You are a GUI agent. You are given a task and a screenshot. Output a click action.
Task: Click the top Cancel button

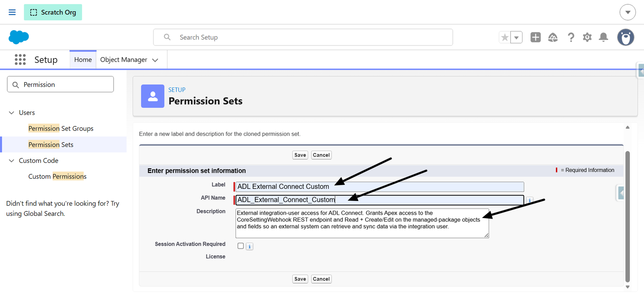pos(321,155)
